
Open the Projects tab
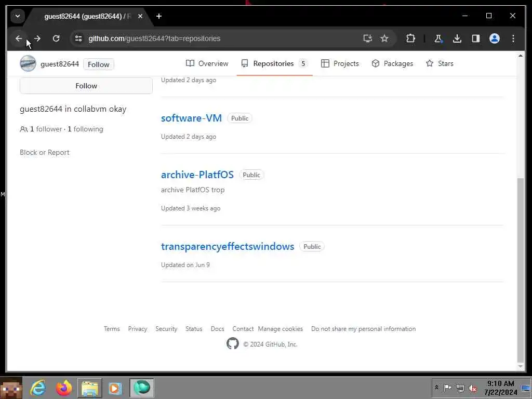340,63
